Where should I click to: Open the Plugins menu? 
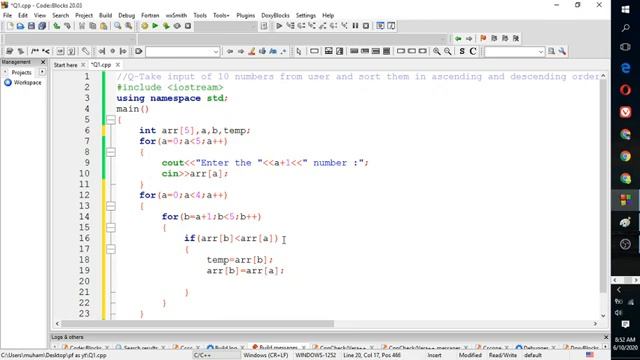246,16
